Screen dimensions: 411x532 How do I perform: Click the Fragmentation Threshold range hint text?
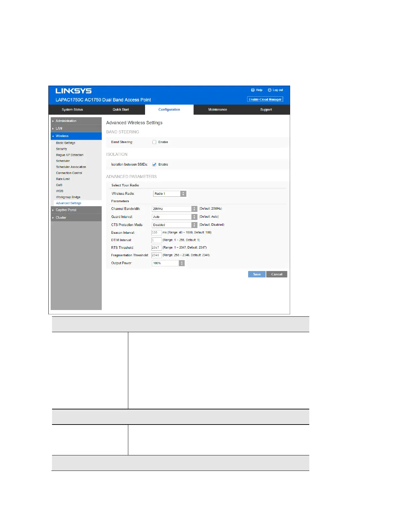186,255
